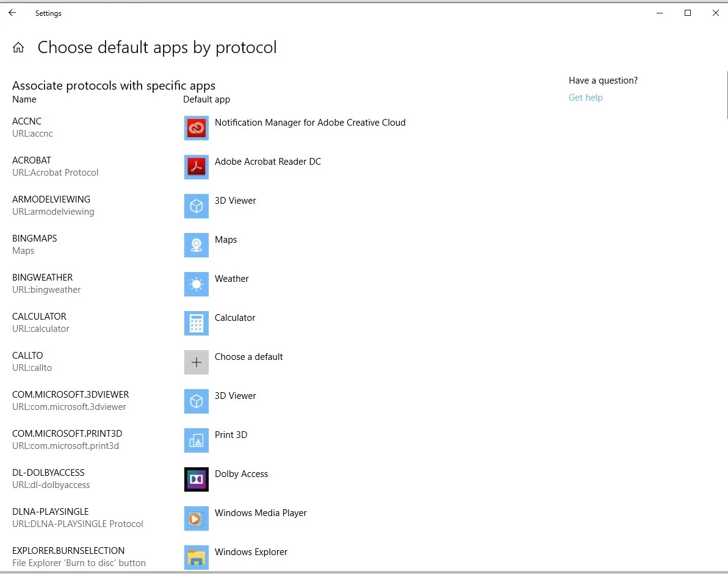The height and width of the screenshot is (574, 728).
Task: Go to Settings home via house icon
Action: [x=18, y=48]
